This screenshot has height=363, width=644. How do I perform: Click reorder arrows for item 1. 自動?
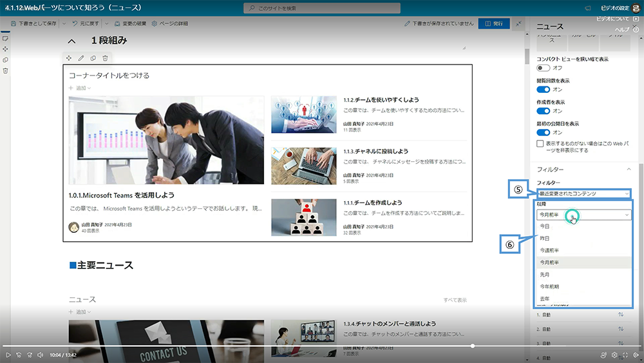[621, 315]
